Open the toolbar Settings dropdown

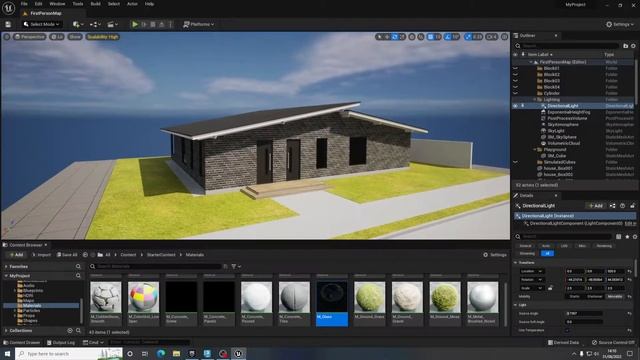[x=620, y=24]
